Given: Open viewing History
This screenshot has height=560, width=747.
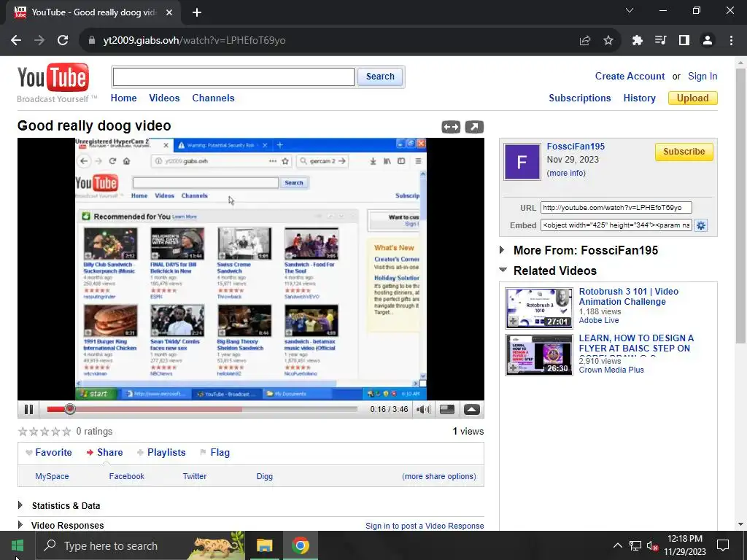Looking at the screenshot, I should (x=639, y=98).
